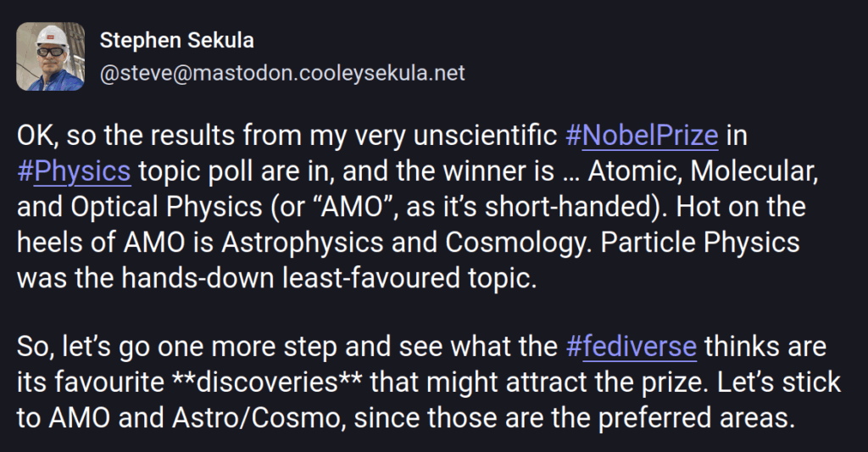Click the @steve@mastodon.cooleysekula.net handle
The height and width of the screenshot is (452, 868).
tap(282, 74)
